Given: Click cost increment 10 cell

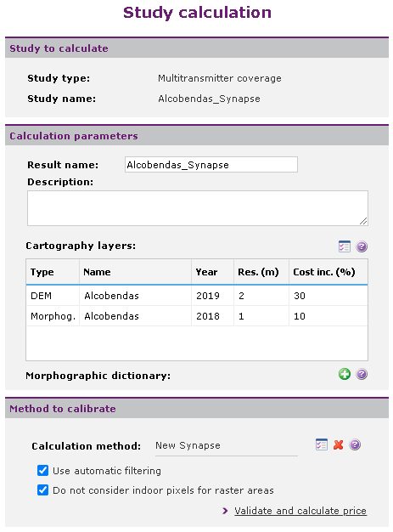Looking at the screenshot, I should tap(300, 316).
